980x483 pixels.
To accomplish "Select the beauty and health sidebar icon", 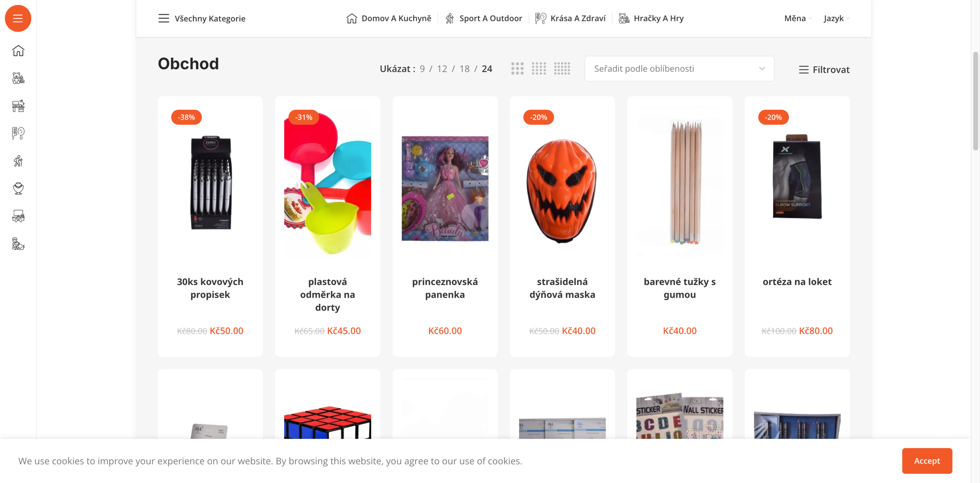I will click(18, 133).
